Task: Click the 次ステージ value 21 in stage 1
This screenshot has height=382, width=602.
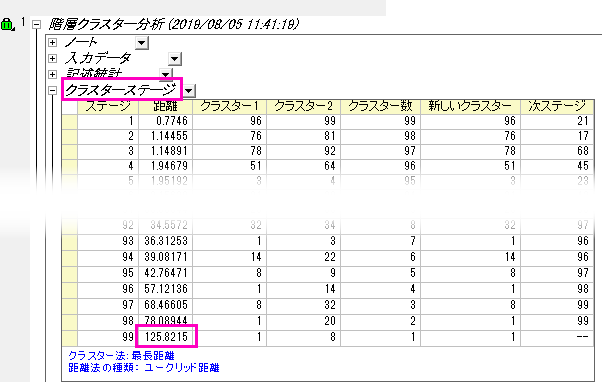Action: [557, 121]
